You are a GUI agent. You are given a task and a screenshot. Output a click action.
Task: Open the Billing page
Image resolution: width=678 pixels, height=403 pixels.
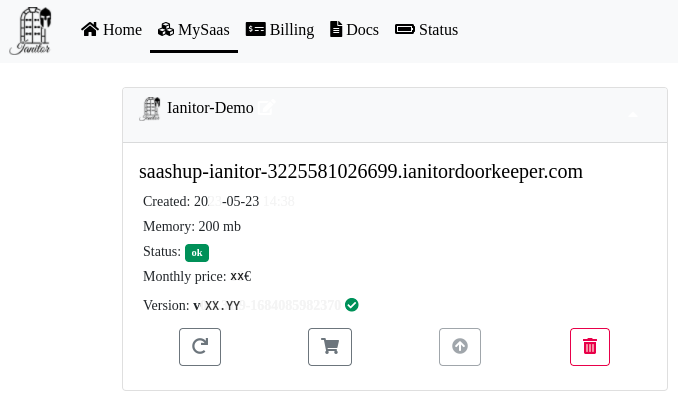280,30
